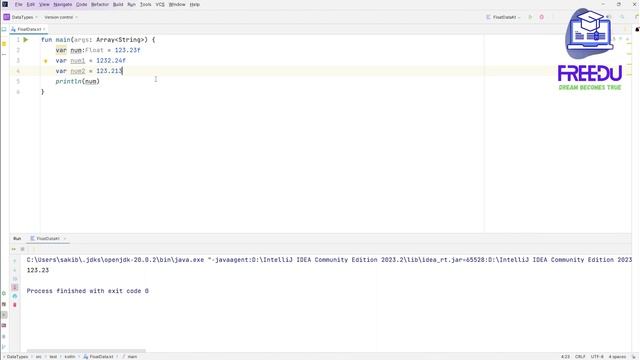Open the Project tool window icon
Image resolution: width=640 pixels, height=360 pixels.
coord(4,29)
